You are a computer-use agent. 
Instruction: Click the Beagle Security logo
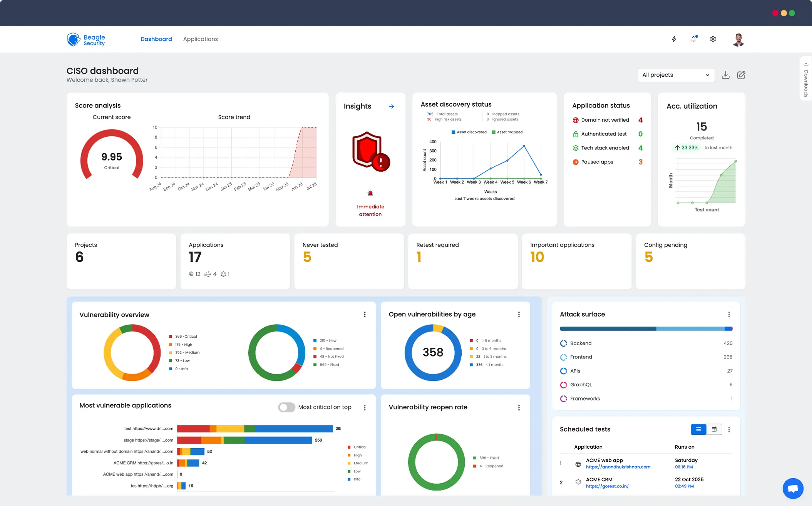[86, 40]
